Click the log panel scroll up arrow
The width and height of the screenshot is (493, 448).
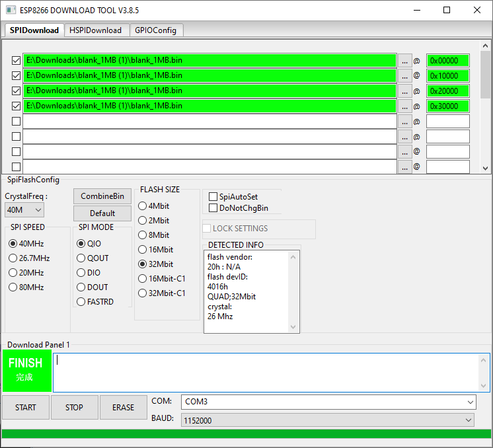click(x=484, y=360)
